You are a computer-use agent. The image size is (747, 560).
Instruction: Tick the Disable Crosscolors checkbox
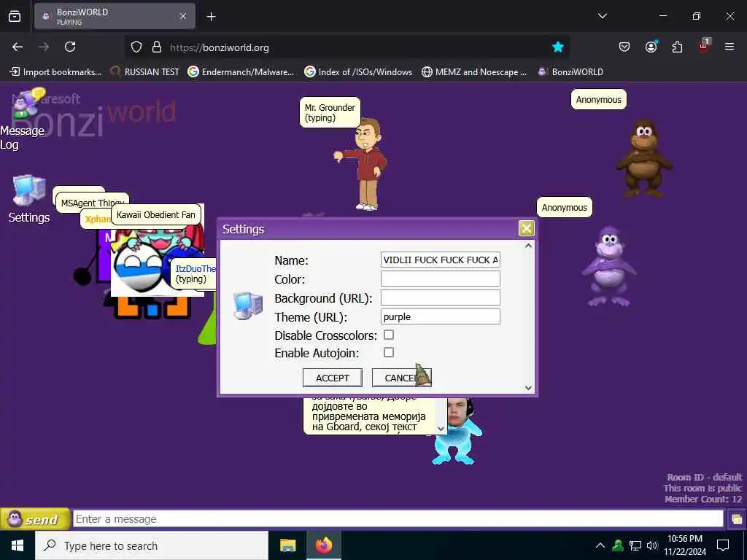389,335
